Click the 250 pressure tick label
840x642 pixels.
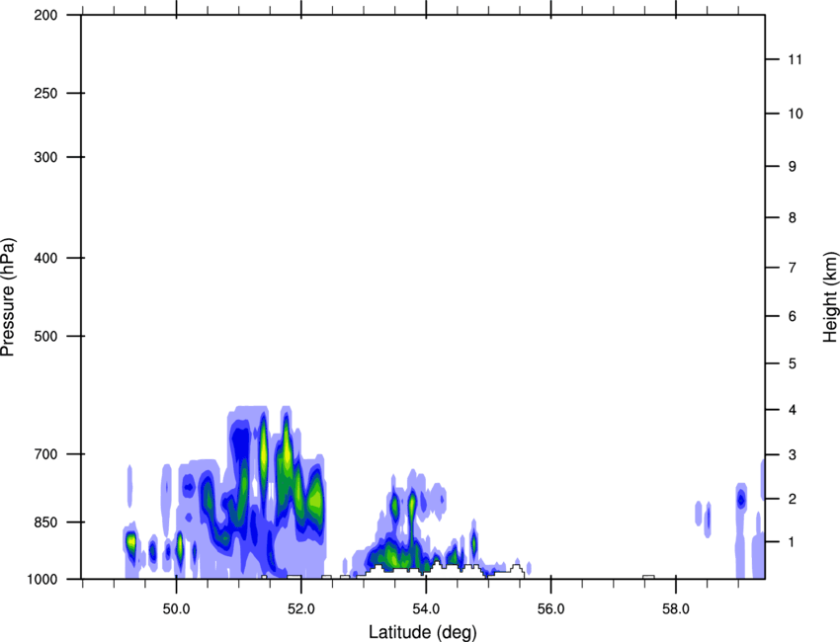click(46, 93)
